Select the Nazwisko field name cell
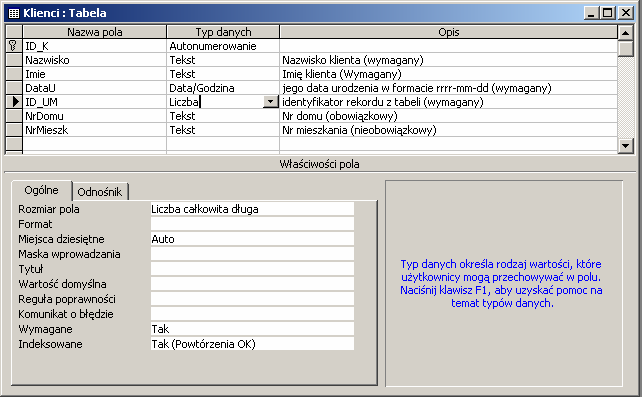This screenshot has height=397, width=642. click(x=95, y=60)
